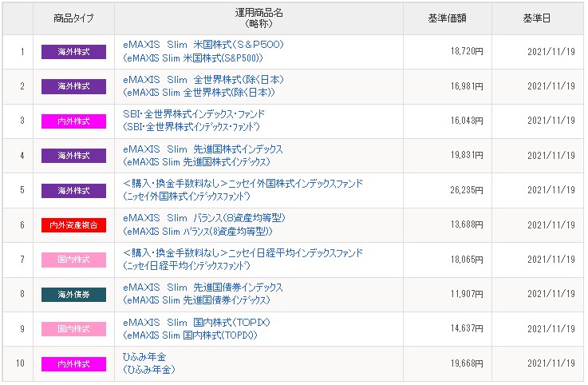Click the 海外債券 badge
The image size is (588, 385).
(x=73, y=295)
